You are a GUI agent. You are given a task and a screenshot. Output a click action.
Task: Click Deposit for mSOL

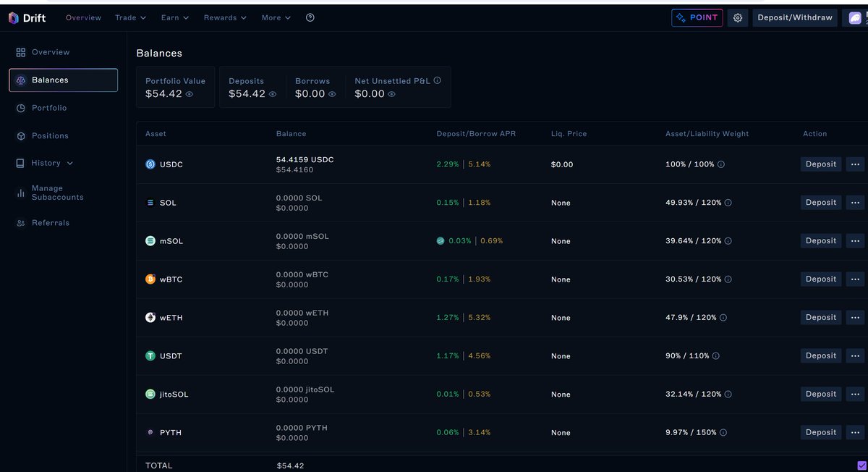[x=821, y=241]
